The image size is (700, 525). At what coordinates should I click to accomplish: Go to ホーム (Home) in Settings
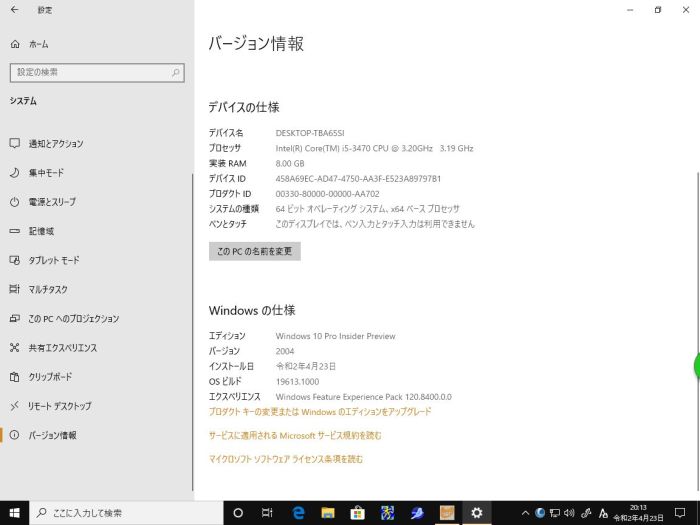click(38, 44)
